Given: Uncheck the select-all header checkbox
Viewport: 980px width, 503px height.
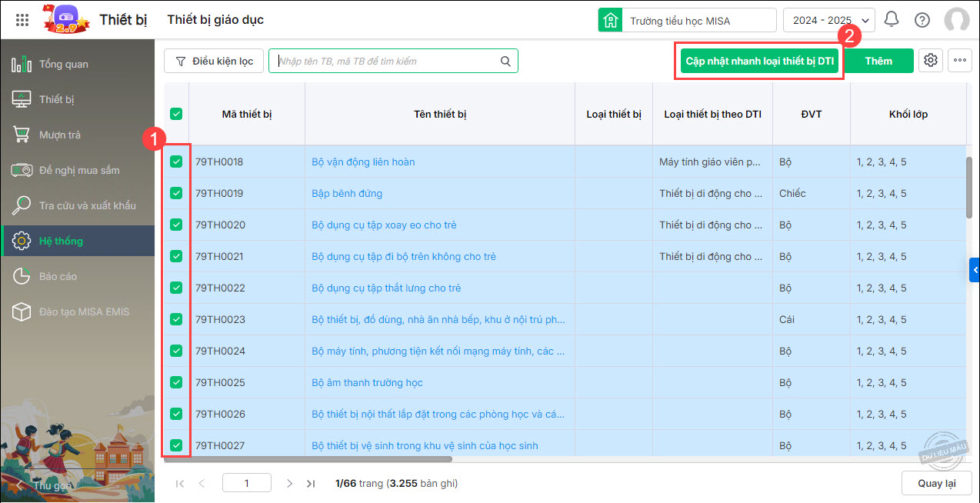Looking at the screenshot, I should pyautogui.click(x=176, y=114).
